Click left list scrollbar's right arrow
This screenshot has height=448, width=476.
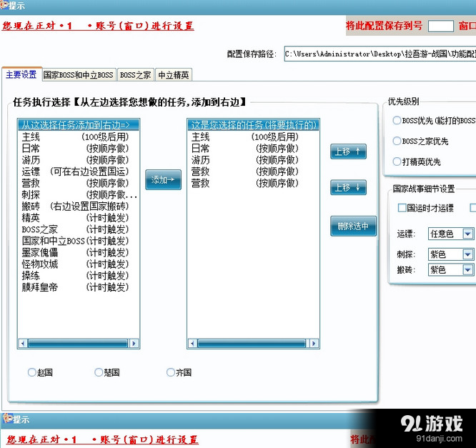click(x=134, y=343)
